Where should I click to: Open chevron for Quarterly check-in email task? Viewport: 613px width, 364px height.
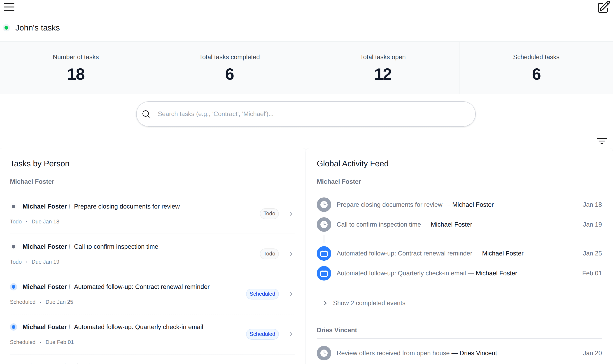point(291,334)
